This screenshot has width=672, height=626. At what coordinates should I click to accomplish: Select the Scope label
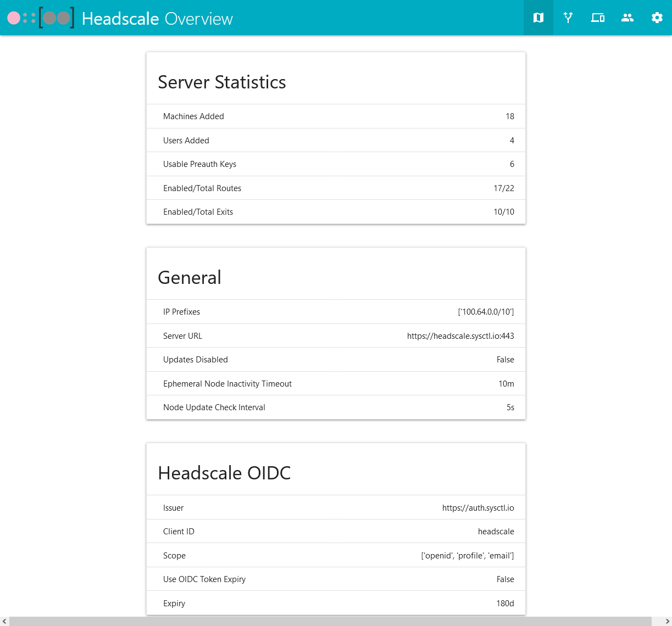click(174, 556)
